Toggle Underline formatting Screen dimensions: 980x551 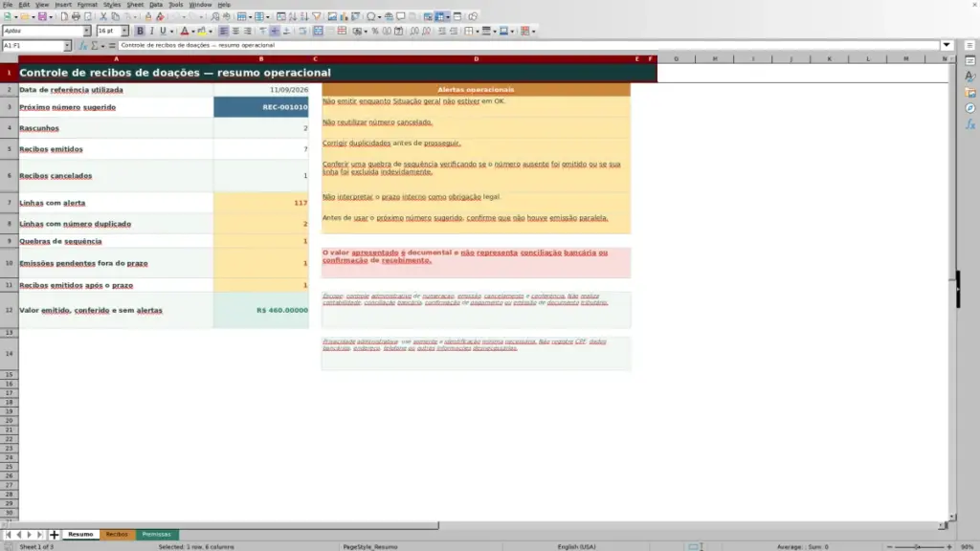[163, 32]
